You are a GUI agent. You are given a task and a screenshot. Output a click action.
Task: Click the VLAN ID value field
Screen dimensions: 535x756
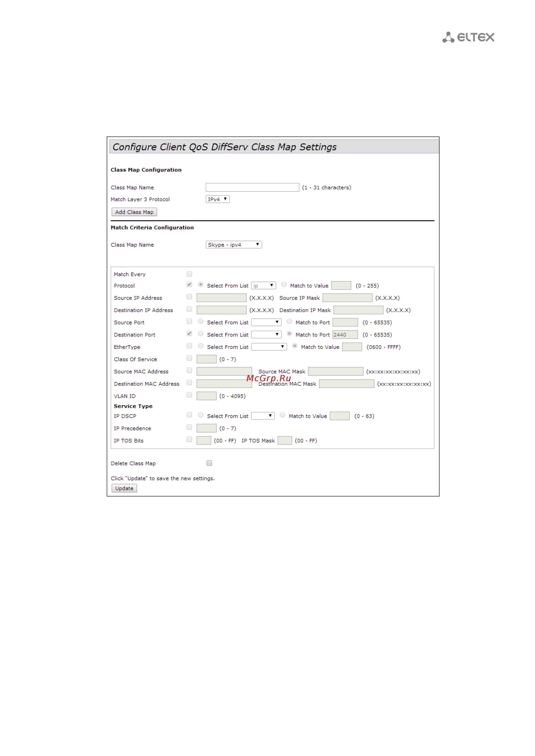tap(206, 396)
